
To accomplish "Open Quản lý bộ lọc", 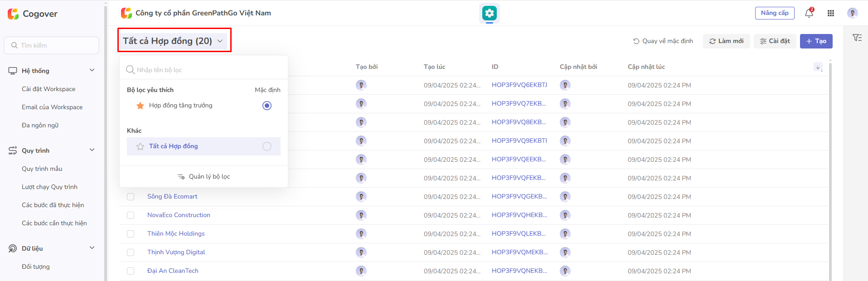I will pyautogui.click(x=204, y=177).
